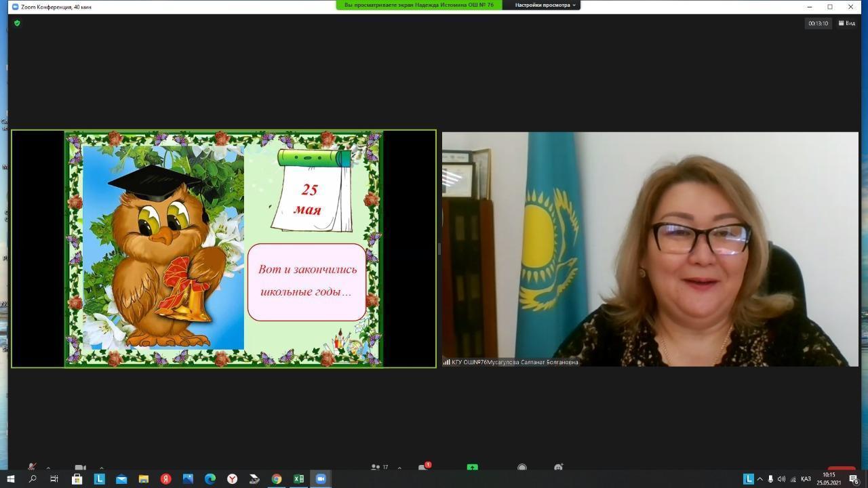Expand the audio options arrow
Image resolution: width=868 pixels, height=488 pixels.
tap(48, 468)
